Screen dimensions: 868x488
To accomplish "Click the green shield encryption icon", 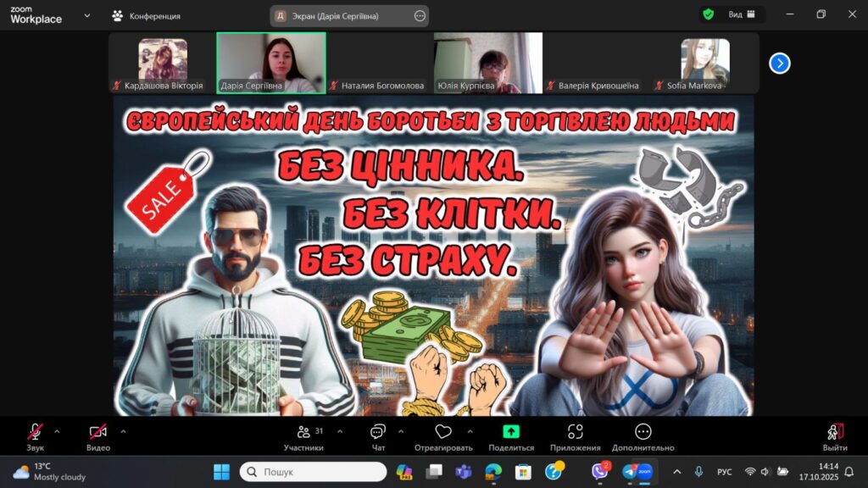I will click(708, 14).
